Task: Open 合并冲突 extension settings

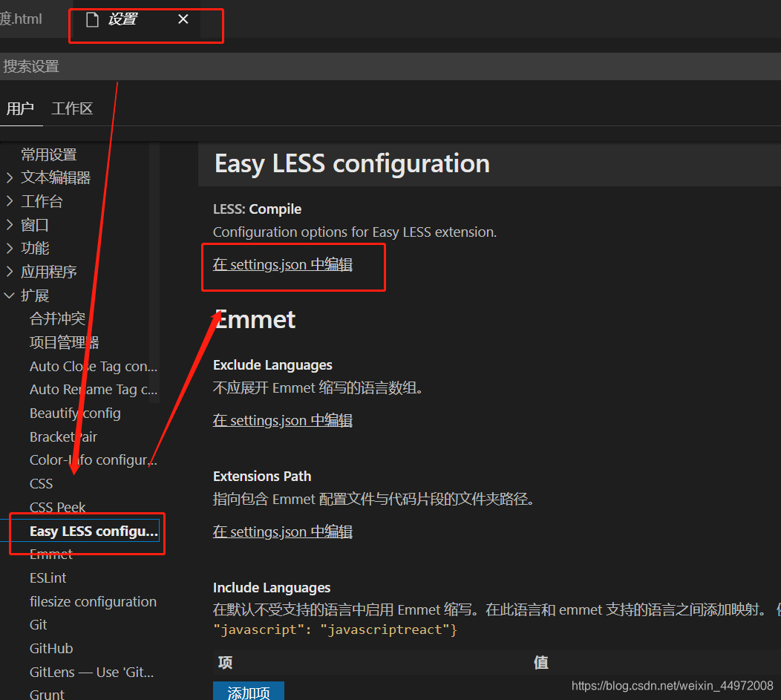Action: pyautogui.click(x=57, y=318)
